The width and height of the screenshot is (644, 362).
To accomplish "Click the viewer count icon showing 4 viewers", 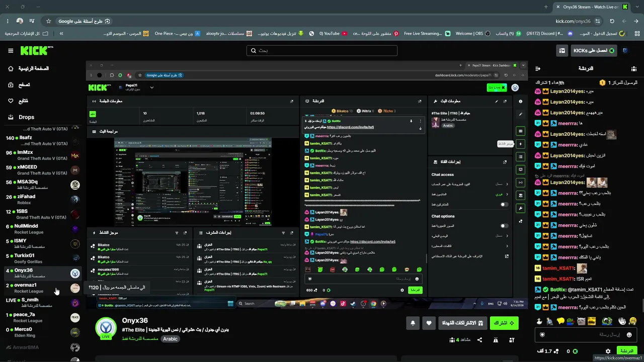I will 451,340.
